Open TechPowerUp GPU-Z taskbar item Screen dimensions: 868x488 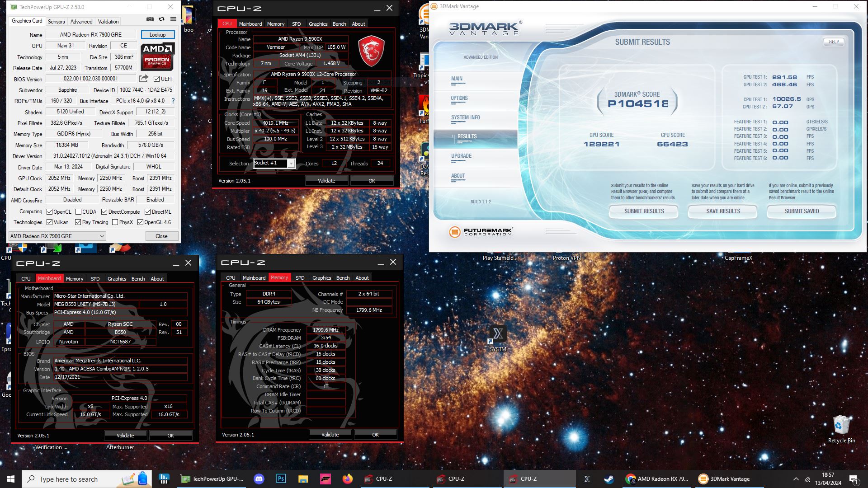(x=212, y=479)
